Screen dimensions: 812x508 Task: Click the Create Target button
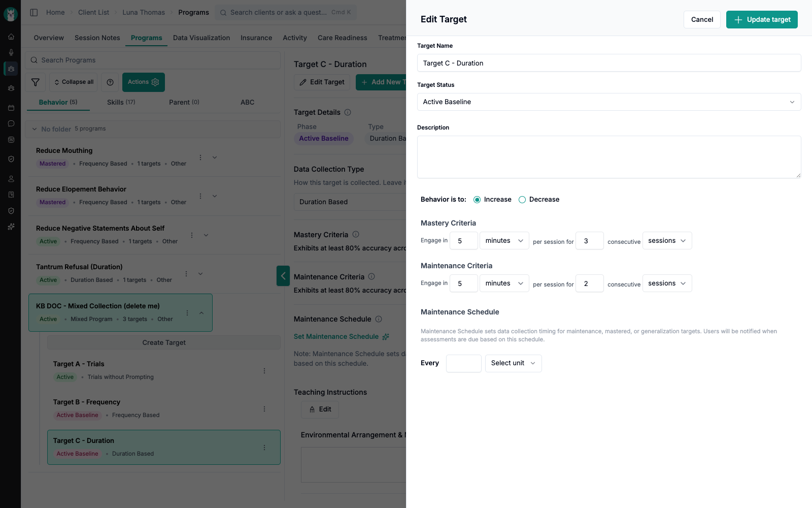pyautogui.click(x=164, y=342)
